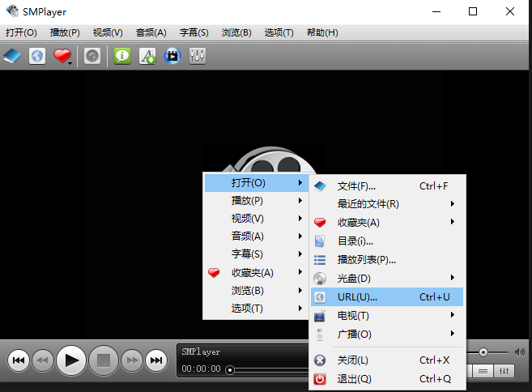Click the open URL globe toolbar icon
This screenshot has width=532, height=392.
pyautogui.click(x=37, y=56)
